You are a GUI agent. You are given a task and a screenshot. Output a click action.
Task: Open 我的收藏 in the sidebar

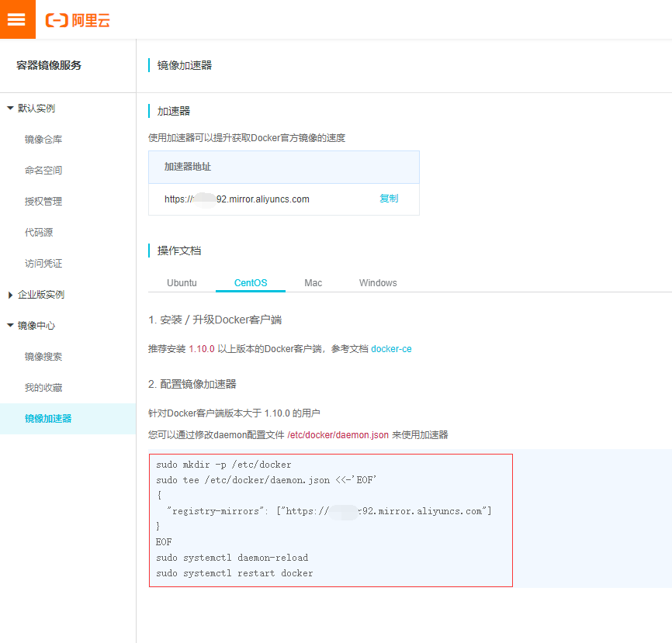point(43,387)
